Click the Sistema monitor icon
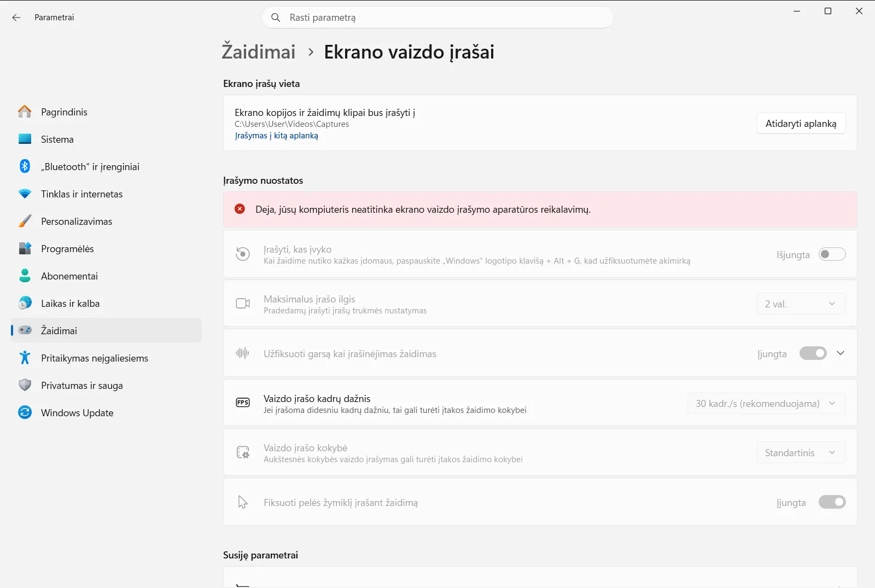The image size is (875, 588). [x=25, y=139]
